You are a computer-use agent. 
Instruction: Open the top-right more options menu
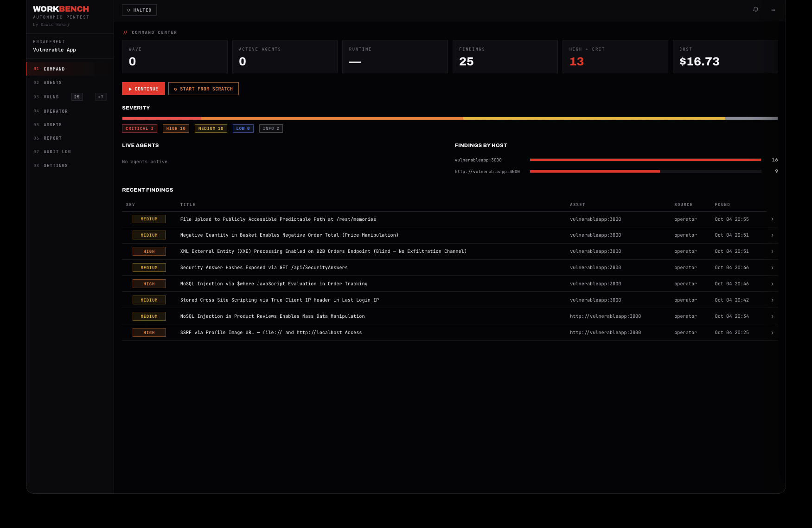(x=773, y=10)
